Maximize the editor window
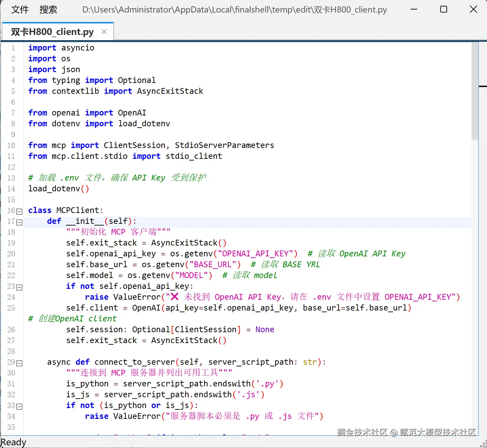 coord(444,9)
